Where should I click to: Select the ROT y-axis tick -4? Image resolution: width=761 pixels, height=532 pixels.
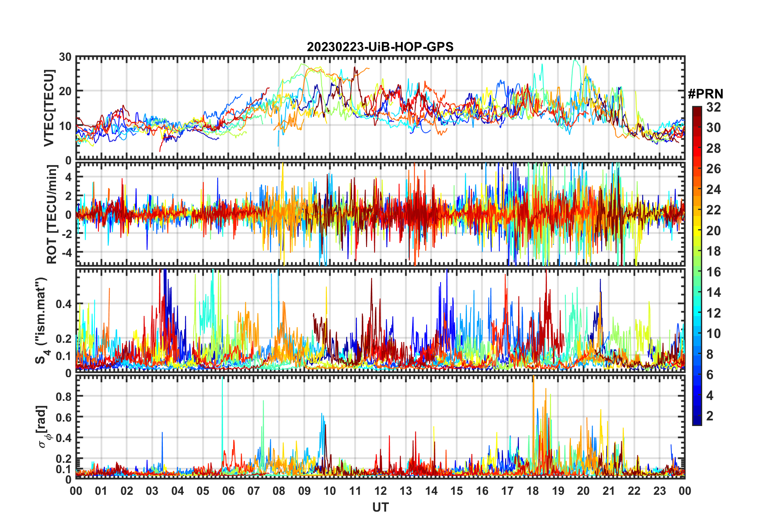[x=66, y=252]
